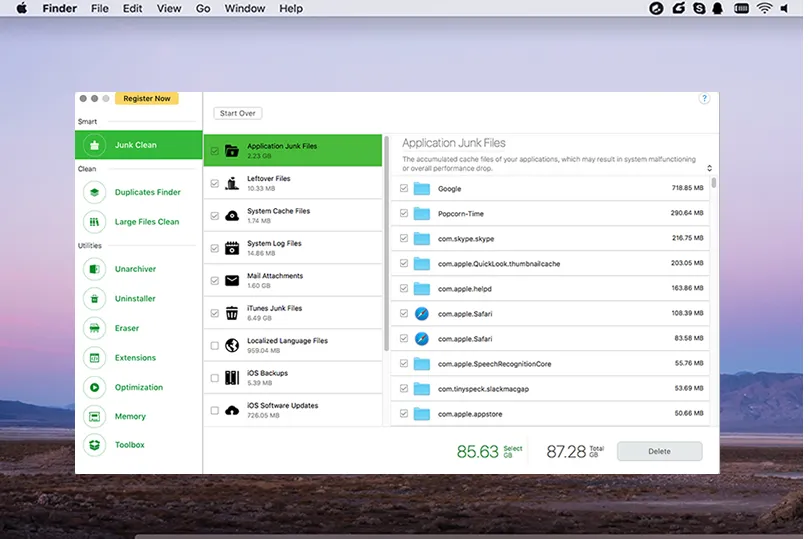Show the Memory utility
The image size is (808, 539).
tap(130, 416)
